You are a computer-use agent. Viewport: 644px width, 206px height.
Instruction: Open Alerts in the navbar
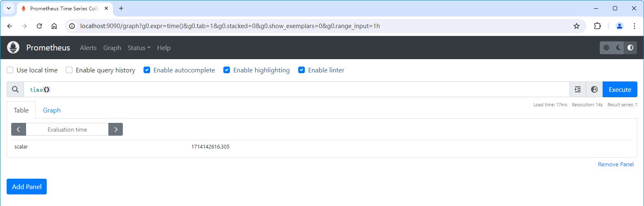[88, 48]
